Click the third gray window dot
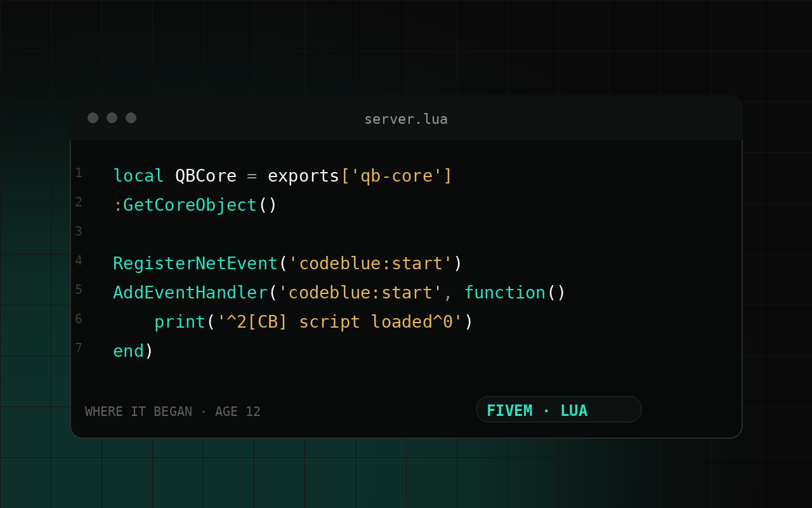The image size is (812, 508). point(131,118)
